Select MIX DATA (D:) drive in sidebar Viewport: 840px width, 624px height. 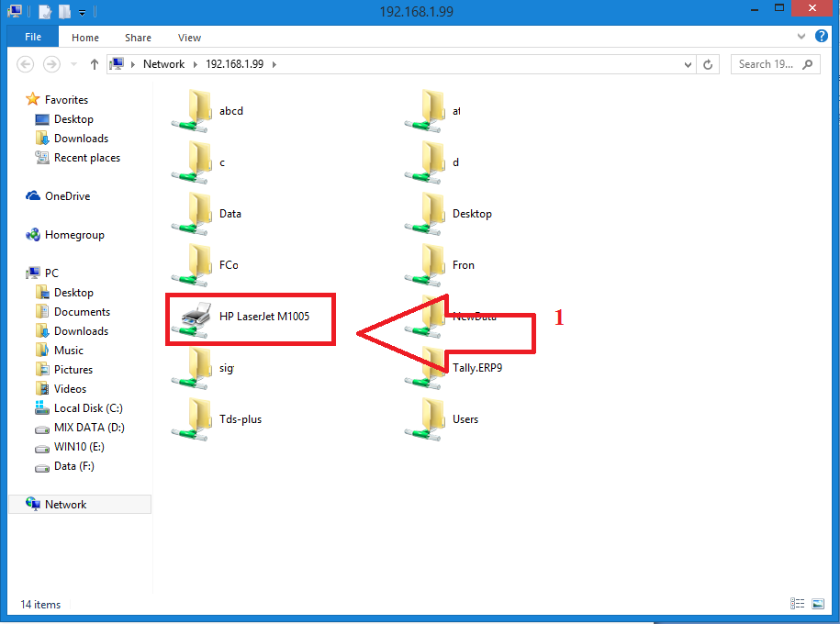click(x=88, y=428)
